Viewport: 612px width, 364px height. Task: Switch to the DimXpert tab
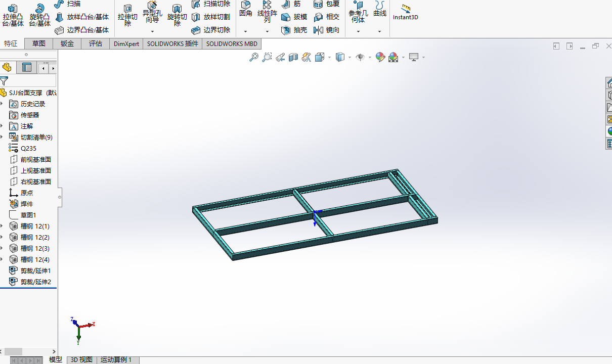tap(126, 43)
